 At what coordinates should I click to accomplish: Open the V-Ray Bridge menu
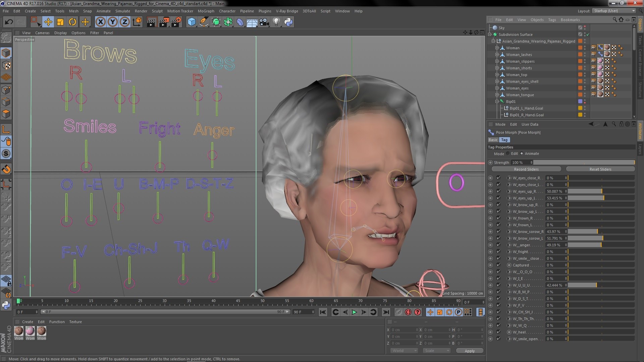(x=287, y=11)
